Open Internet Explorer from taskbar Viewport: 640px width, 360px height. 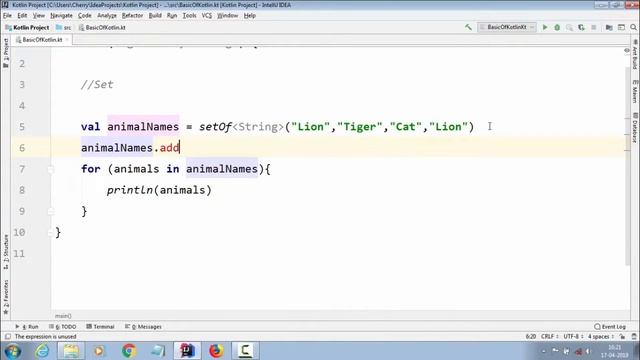[x=42, y=351]
